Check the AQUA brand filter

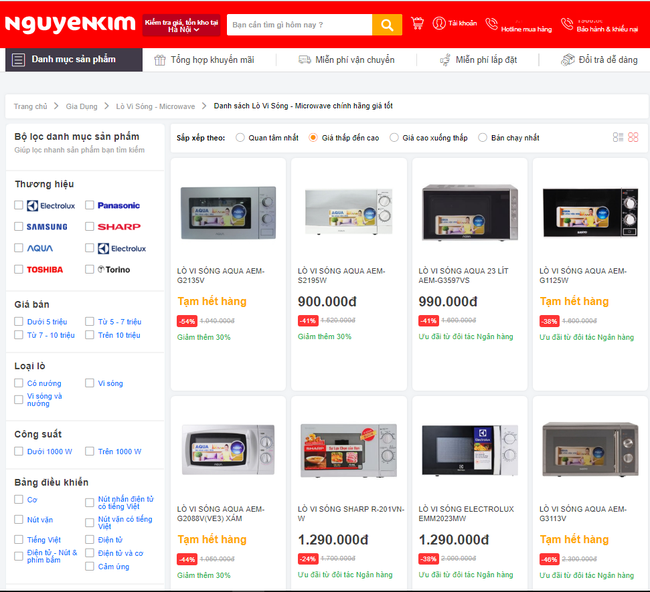[19, 248]
